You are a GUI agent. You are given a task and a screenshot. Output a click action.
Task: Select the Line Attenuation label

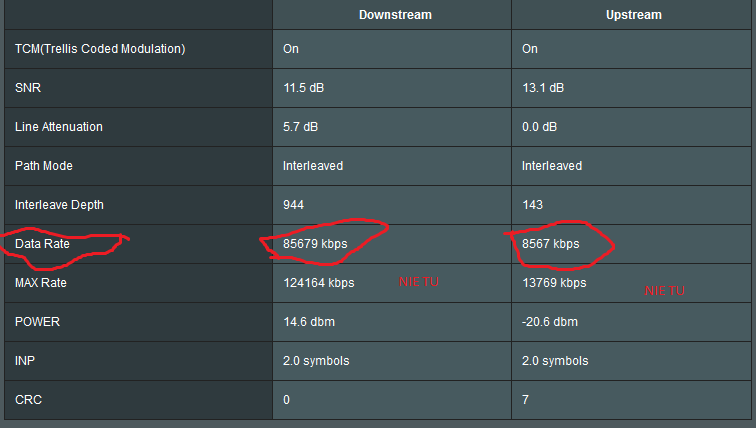point(59,127)
